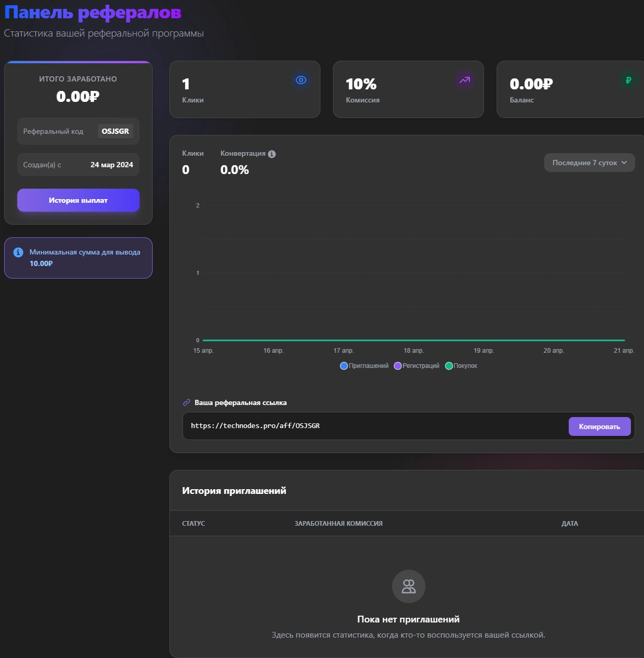Toggle Покупок legend series
The image size is (644, 658).
pyautogui.click(x=461, y=366)
